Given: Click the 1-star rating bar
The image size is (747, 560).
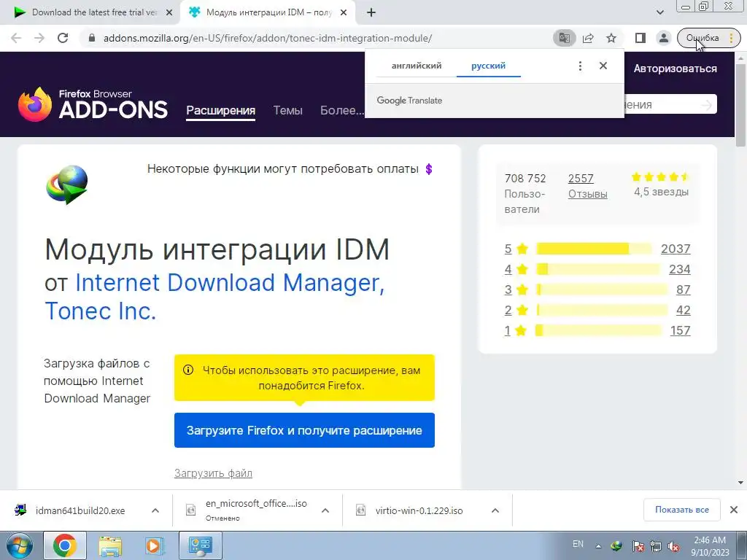Looking at the screenshot, I should (598, 330).
